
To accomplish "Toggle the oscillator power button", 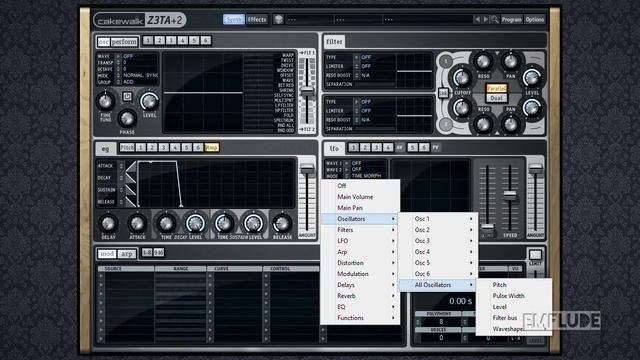I will pos(127,97).
